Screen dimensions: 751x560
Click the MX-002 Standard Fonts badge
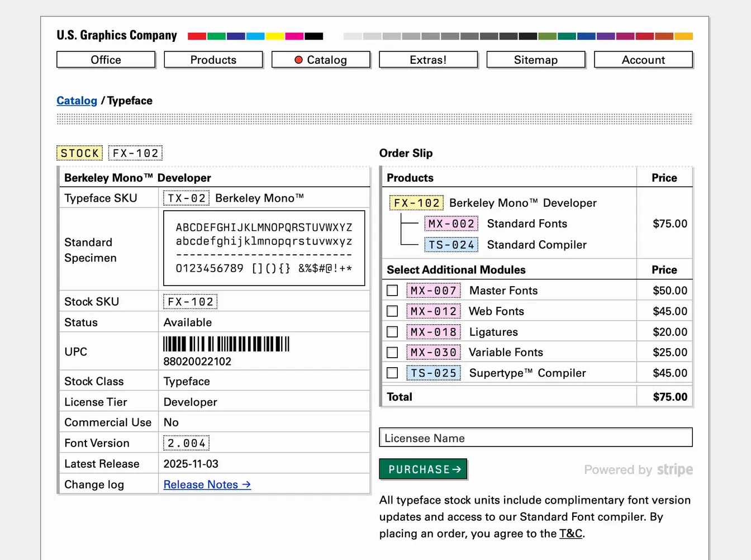click(451, 224)
